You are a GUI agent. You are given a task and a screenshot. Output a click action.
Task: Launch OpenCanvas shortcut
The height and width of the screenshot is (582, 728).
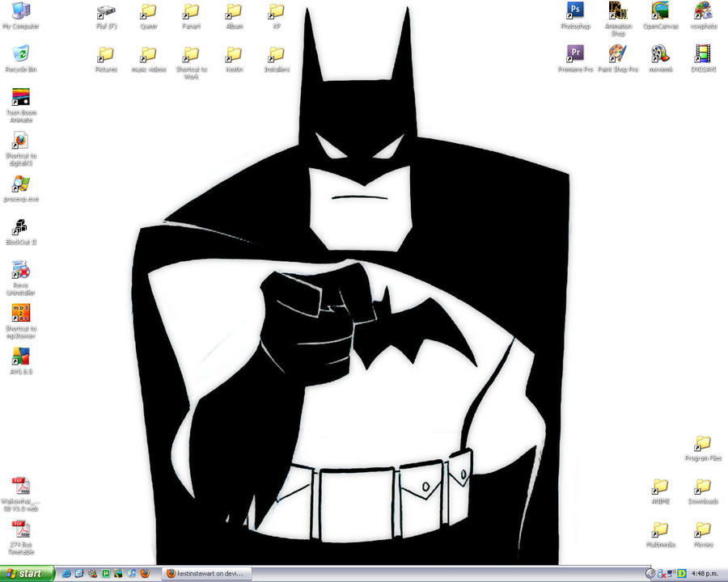coord(661,15)
